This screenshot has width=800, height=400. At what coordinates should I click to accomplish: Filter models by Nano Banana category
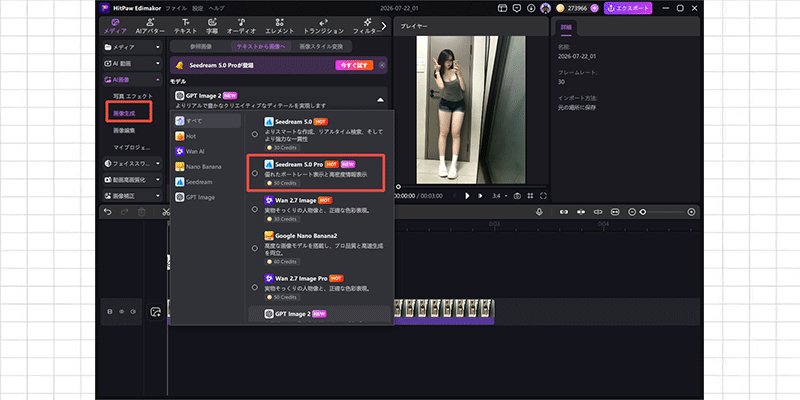click(x=207, y=167)
